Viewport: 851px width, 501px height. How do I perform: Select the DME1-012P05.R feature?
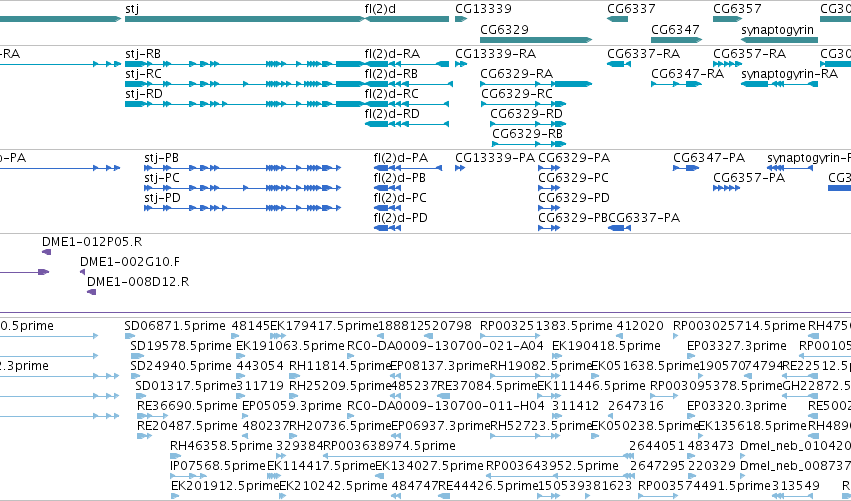(47, 252)
